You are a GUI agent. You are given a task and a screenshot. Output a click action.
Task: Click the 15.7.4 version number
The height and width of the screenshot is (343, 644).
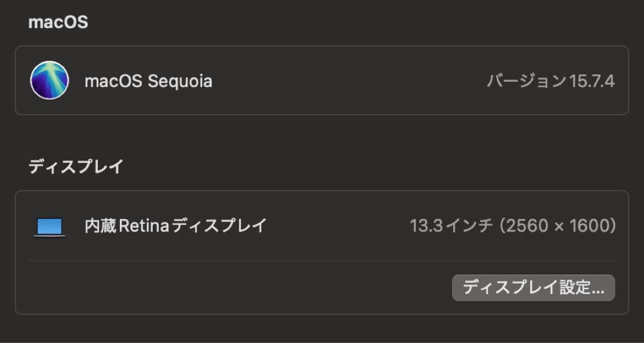point(592,81)
